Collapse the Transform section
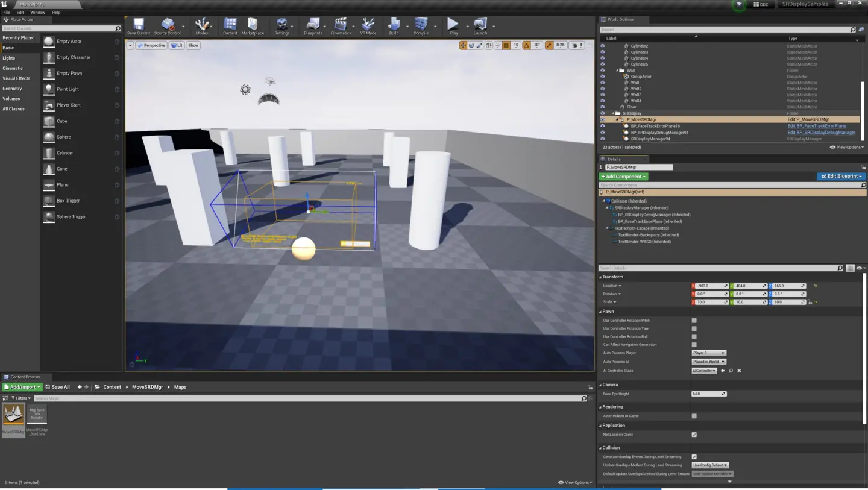868x490 pixels. 601,277
